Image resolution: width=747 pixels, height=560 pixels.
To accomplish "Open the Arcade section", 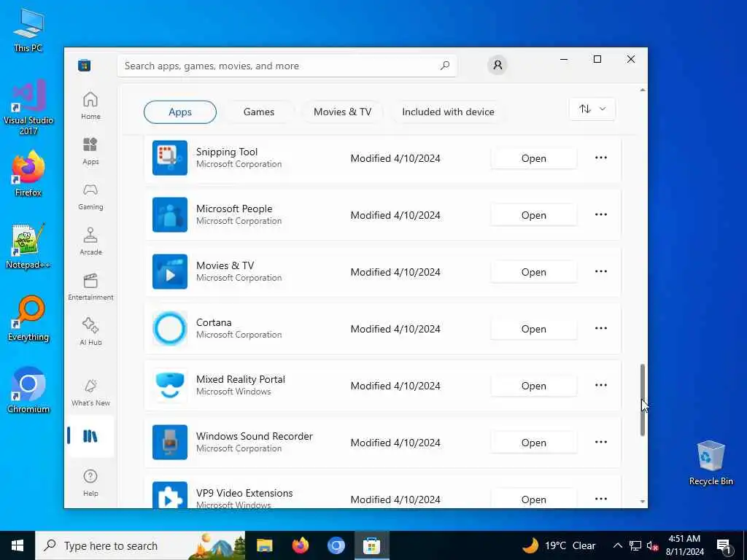I will (90, 241).
